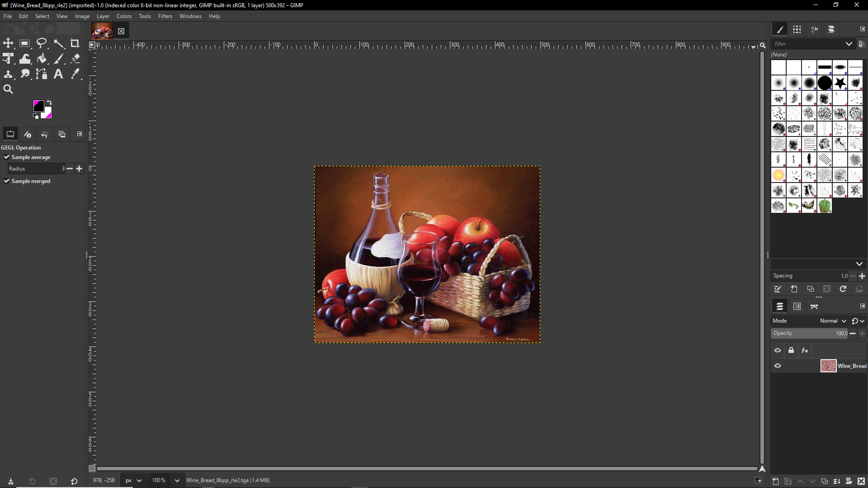This screenshot has width=868, height=488.
Task: Select the Warp Transform tool
Action: click(x=25, y=59)
